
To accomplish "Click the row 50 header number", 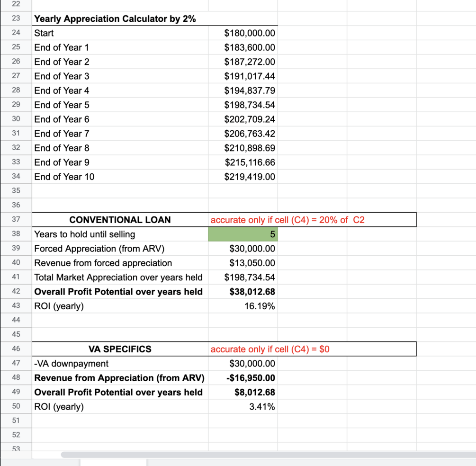I will click(x=16, y=406).
